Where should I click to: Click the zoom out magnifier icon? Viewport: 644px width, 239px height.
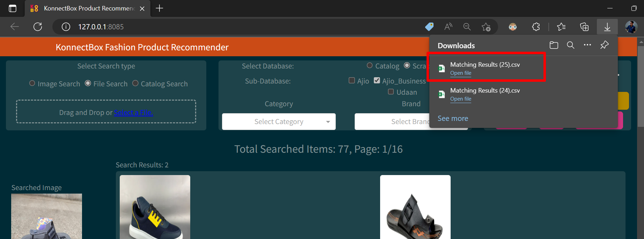tap(467, 27)
